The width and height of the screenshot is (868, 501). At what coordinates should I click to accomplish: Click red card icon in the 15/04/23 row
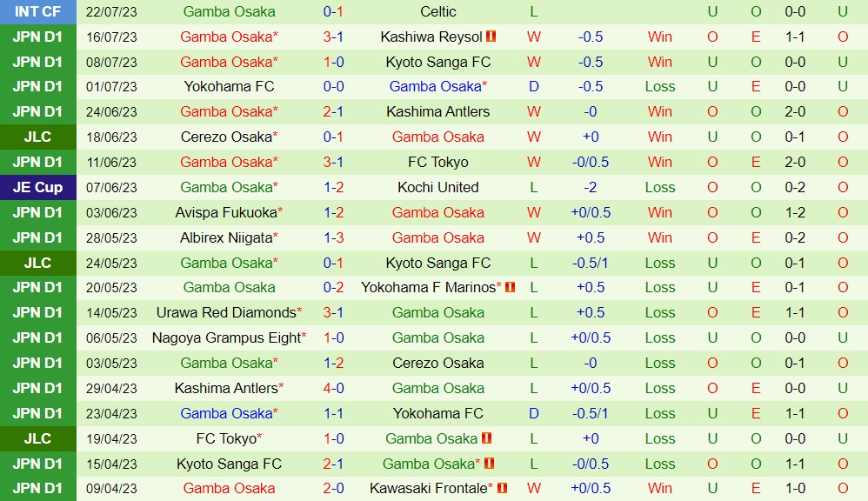click(x=490, y=464)
